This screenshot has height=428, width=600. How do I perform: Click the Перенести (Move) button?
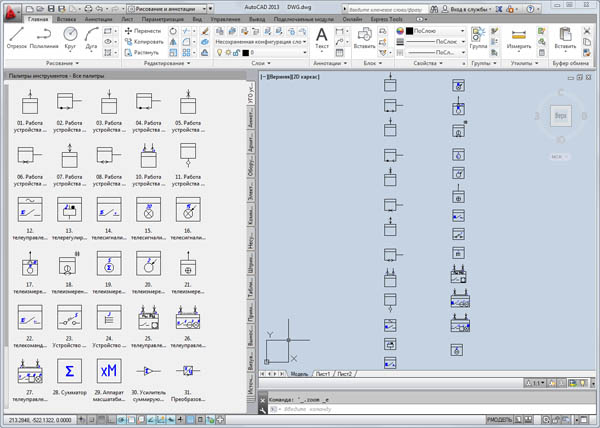coord(138,31)
